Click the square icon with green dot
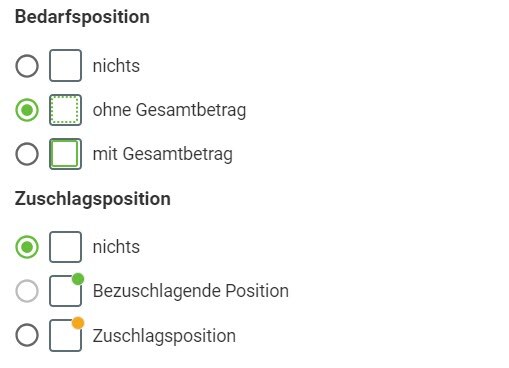The width and height of the screenshot is (509, 368). click(x=66, y=290)
